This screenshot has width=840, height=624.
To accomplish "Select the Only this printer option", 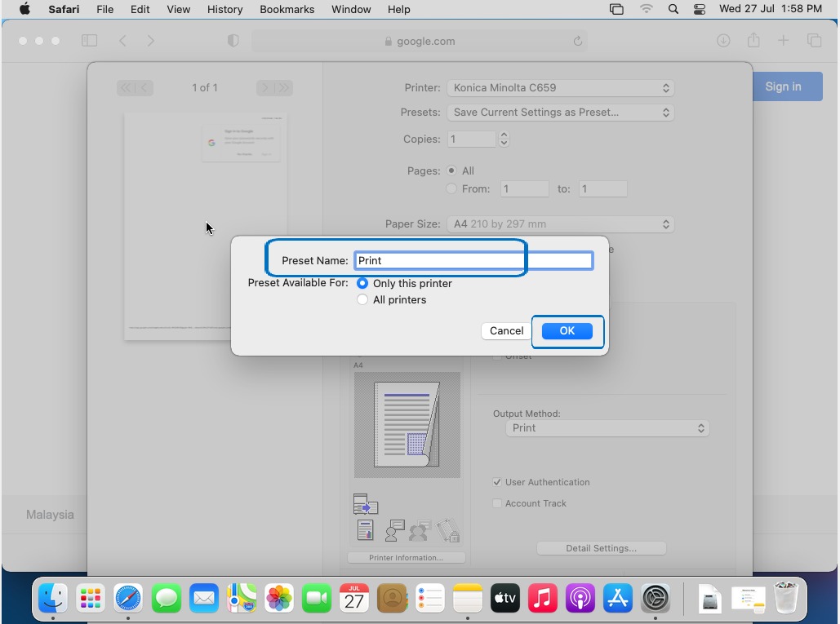I will pyautogui.click(x=362, y=283).
